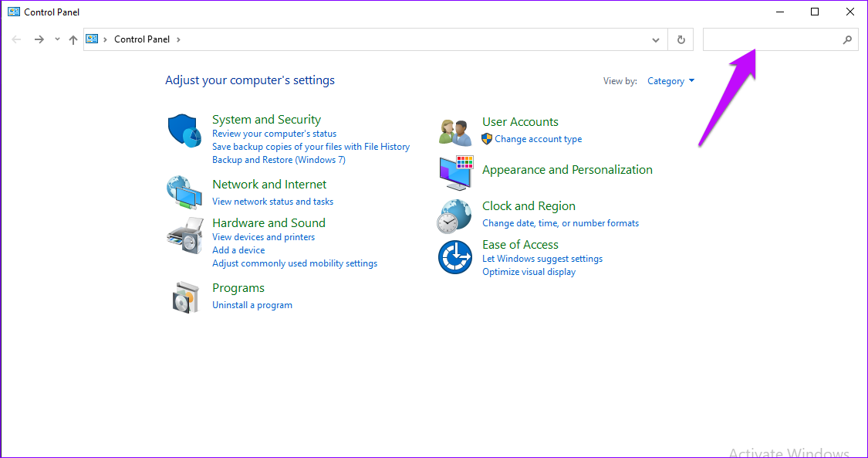This screenshot has width=868, height=458.
Task: Open User Accounts heading
Action: (x=520, y=122)
